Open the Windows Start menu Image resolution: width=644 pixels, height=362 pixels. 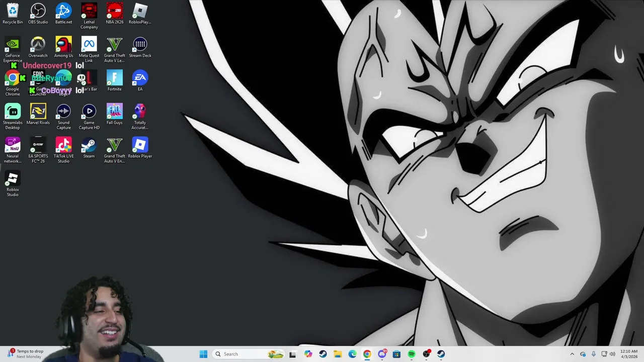click(203, 354)
